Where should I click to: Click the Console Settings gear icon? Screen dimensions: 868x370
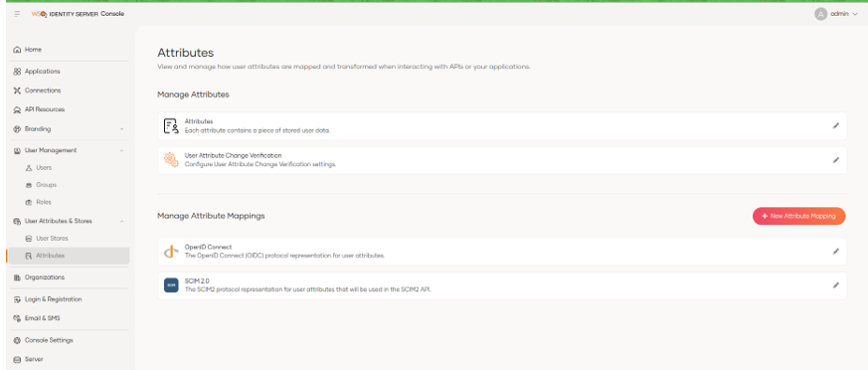[17, 340]
